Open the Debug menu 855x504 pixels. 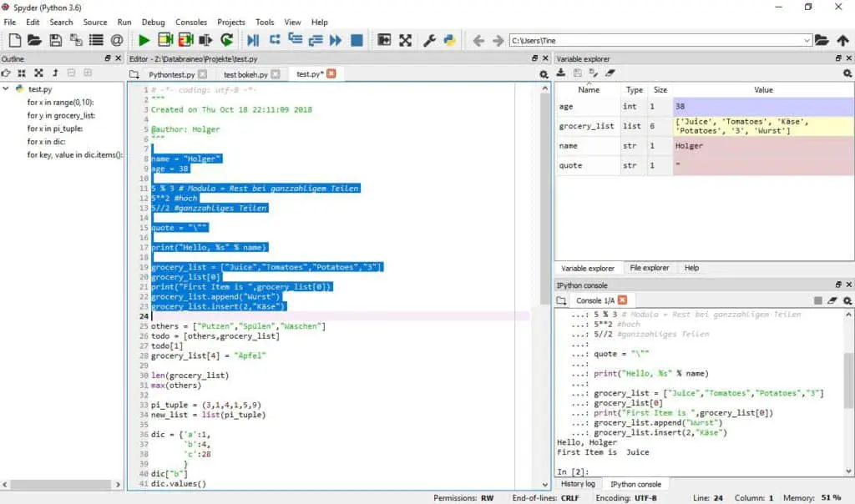(154, 23)
